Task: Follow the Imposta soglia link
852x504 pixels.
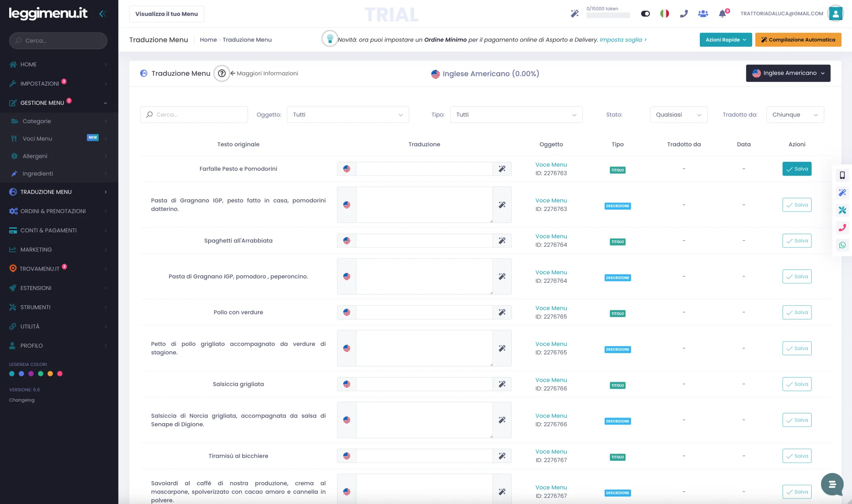Action: pos(623,40)
